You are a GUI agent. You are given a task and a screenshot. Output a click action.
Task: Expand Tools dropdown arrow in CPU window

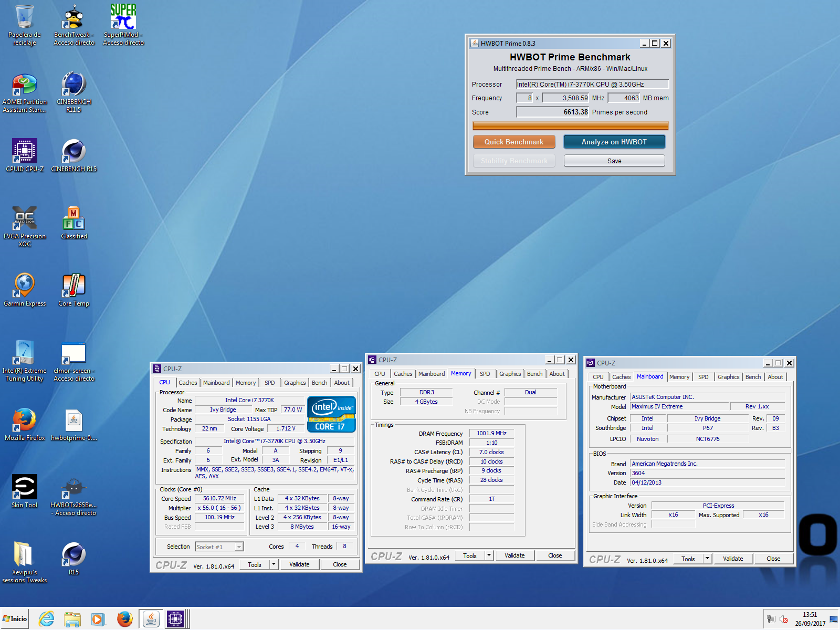coord(274,564)
